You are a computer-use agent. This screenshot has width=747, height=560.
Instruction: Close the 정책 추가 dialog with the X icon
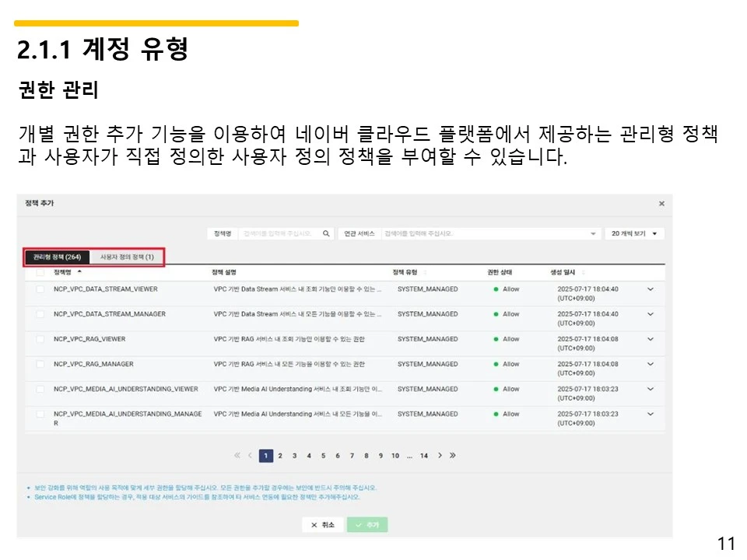point(661,203)
